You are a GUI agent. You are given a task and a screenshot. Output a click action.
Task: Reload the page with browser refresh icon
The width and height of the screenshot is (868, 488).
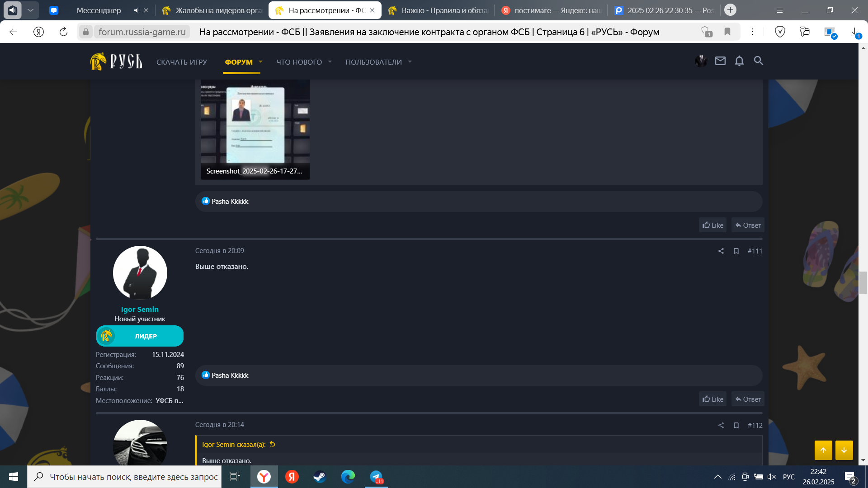coord(63,32)
